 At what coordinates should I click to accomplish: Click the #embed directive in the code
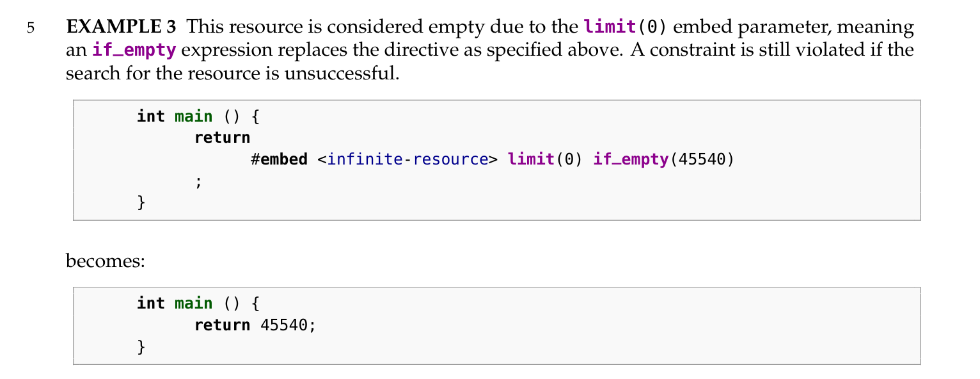(279, 159)
